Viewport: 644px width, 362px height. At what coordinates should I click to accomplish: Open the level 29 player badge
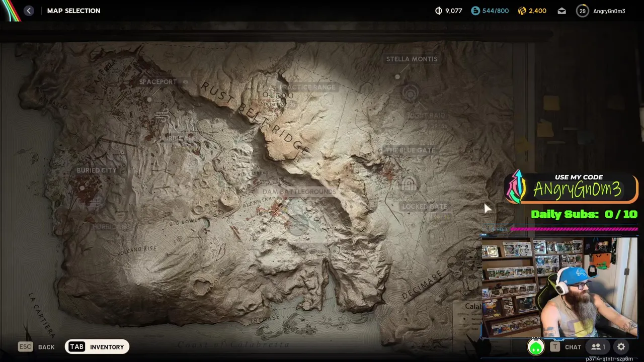(x=582, y=11)
